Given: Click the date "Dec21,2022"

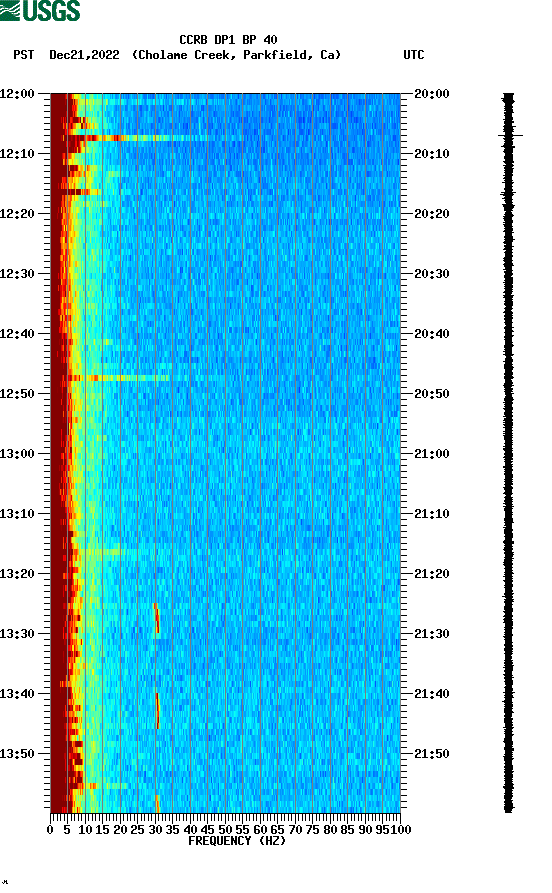Looking at the screenshot, I should click(x=84, y=55).
